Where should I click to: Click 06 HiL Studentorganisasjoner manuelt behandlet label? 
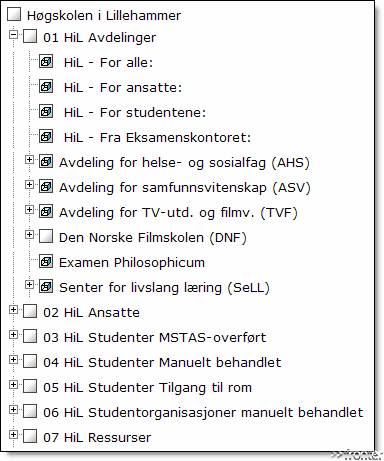(203, 412)
